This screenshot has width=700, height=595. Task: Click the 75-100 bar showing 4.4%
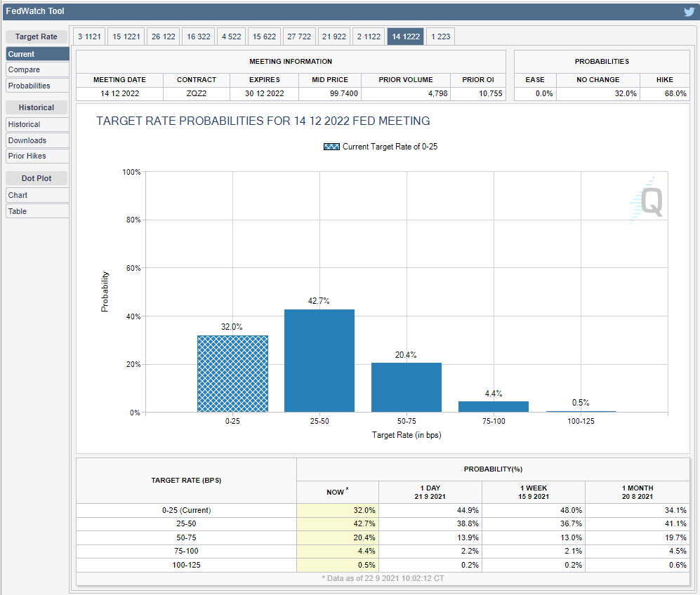494,407
